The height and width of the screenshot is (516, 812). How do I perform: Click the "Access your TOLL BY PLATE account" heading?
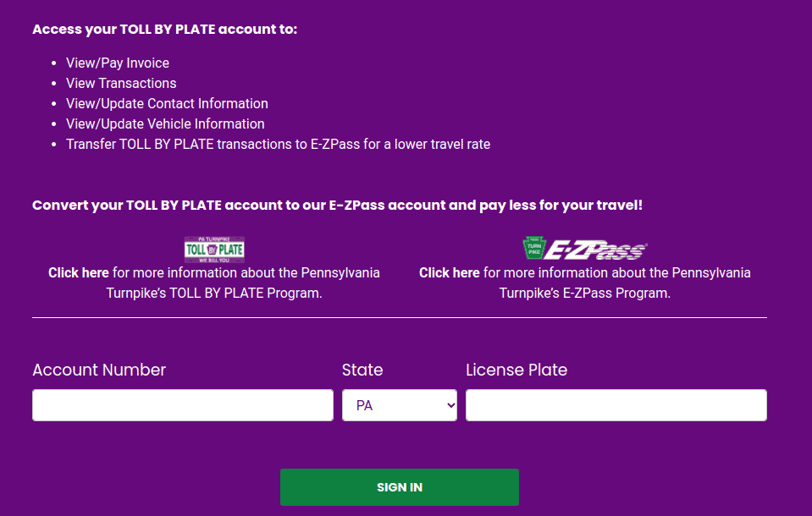tap(164, 30)
